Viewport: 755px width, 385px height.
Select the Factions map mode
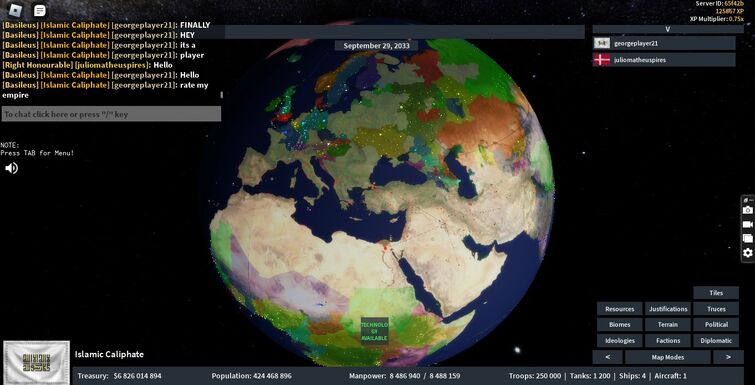pos(668,340)
